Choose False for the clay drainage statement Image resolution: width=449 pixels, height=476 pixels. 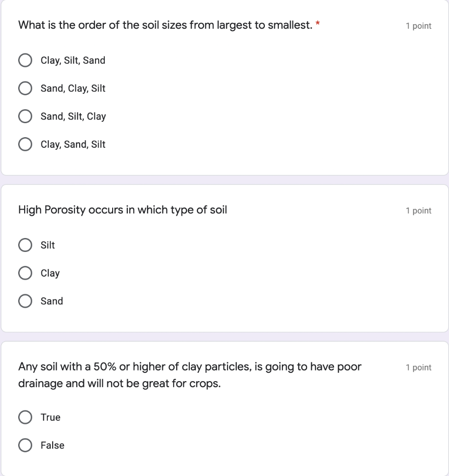pos(25,445)
